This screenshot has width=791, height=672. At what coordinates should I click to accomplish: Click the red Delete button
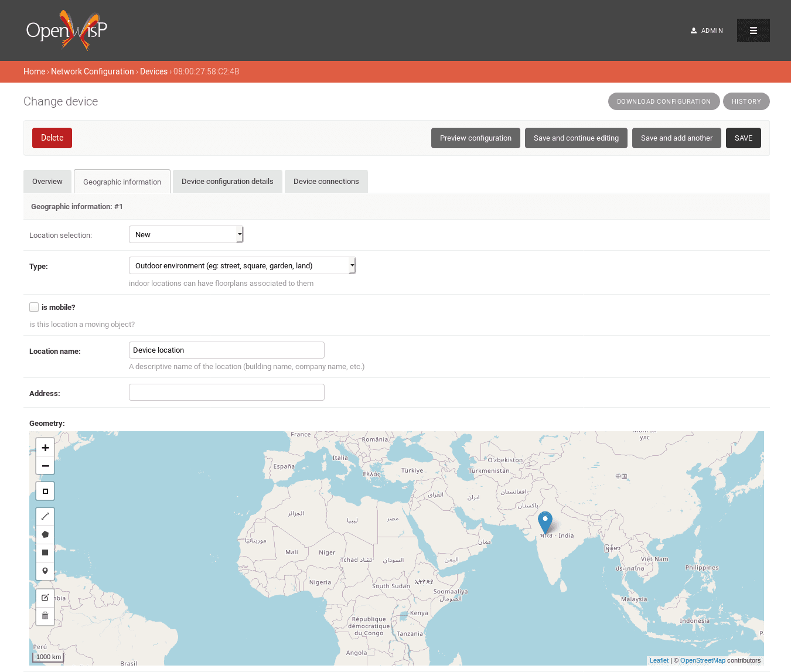[52, 138]
